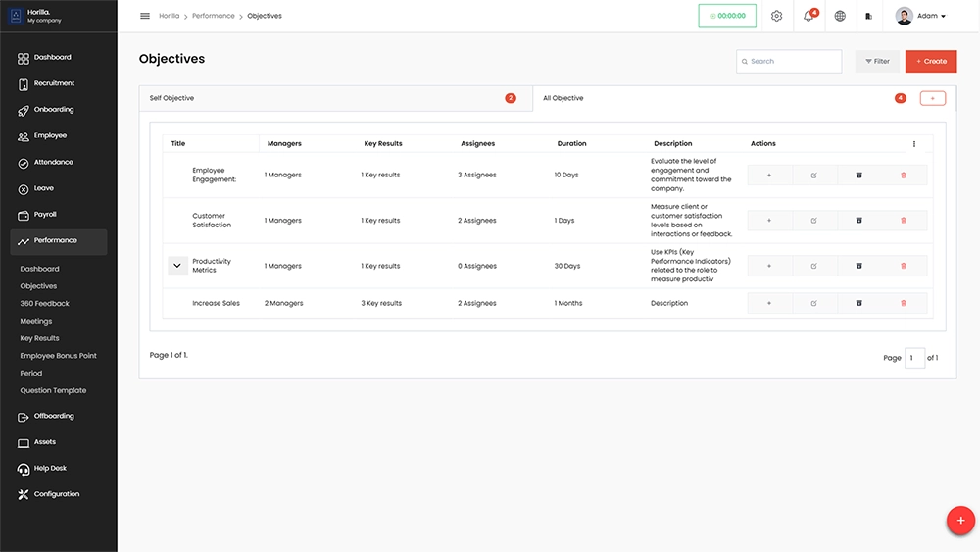
Task: Open the language globe icon
Action: coord(840,16)
